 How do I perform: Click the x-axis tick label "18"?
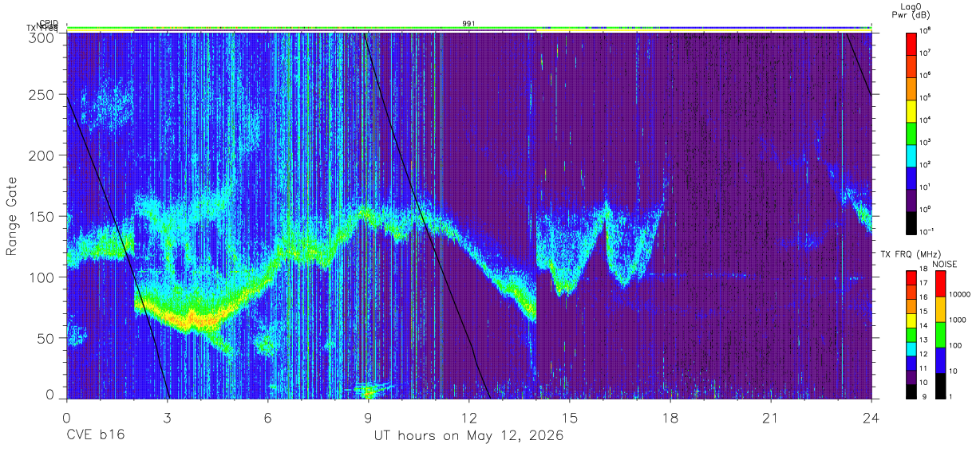670,418
